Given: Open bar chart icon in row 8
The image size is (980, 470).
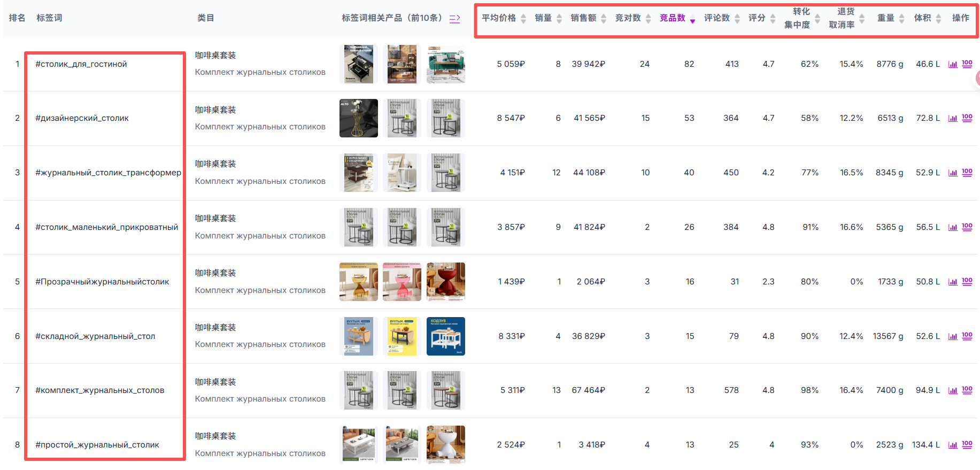Looking at the screenshot, I should [952, 445].
